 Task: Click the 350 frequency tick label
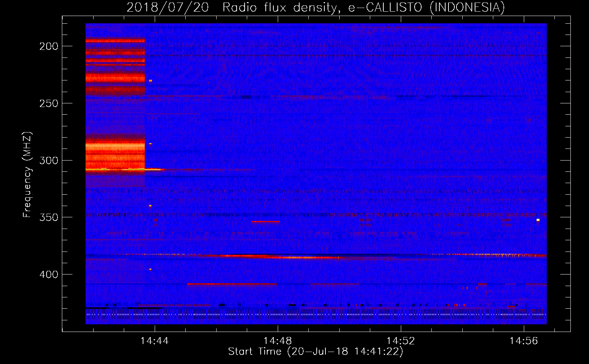49,217
